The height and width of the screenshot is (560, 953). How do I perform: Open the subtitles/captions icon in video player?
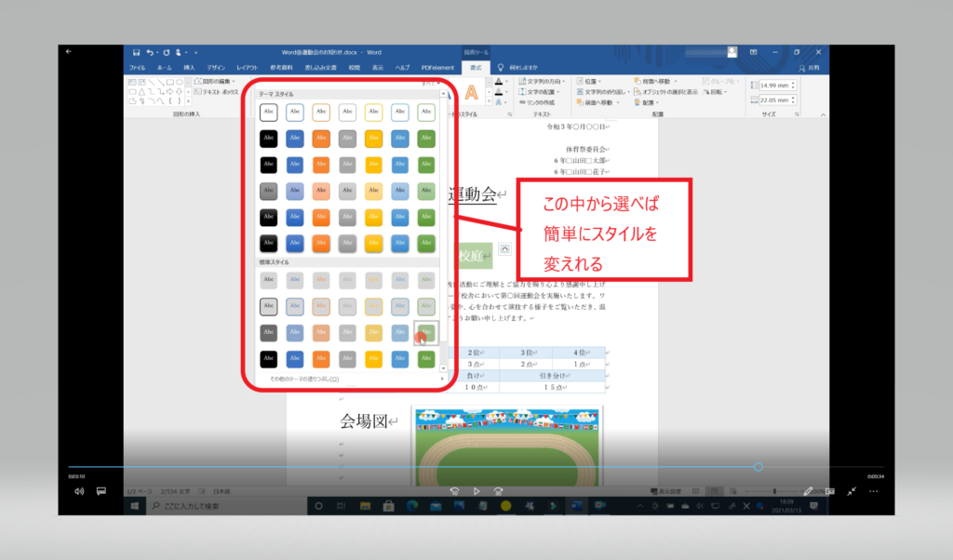101,490
